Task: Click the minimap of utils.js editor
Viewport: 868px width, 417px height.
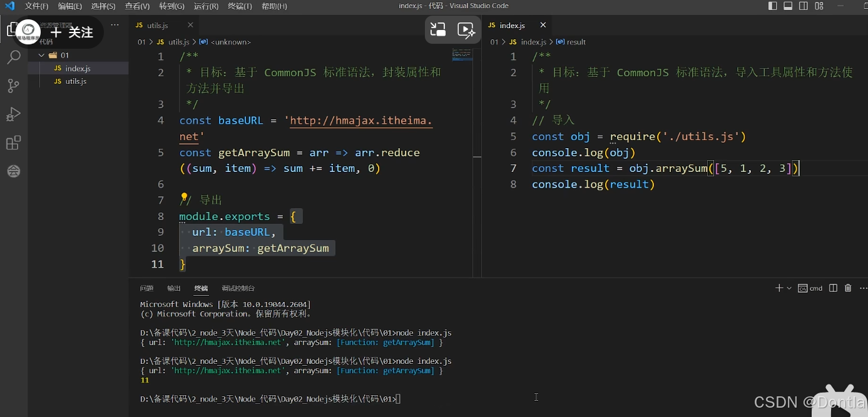Action: [462, 55]
